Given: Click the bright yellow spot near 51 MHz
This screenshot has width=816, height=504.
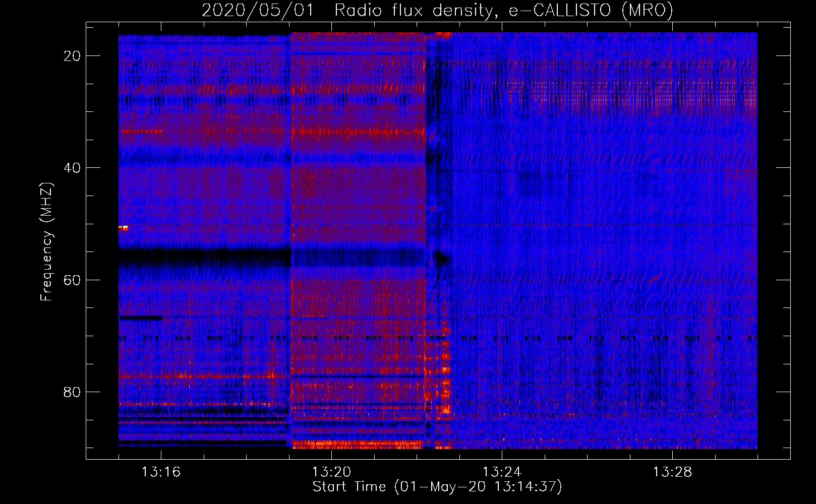Looking at the screenshot, I should click(124, 228).
